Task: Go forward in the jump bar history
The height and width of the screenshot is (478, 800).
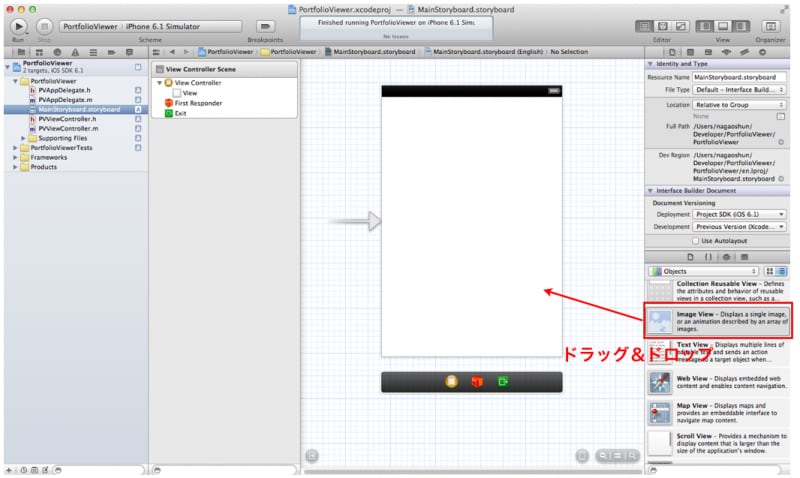Action: coord(186,52)
